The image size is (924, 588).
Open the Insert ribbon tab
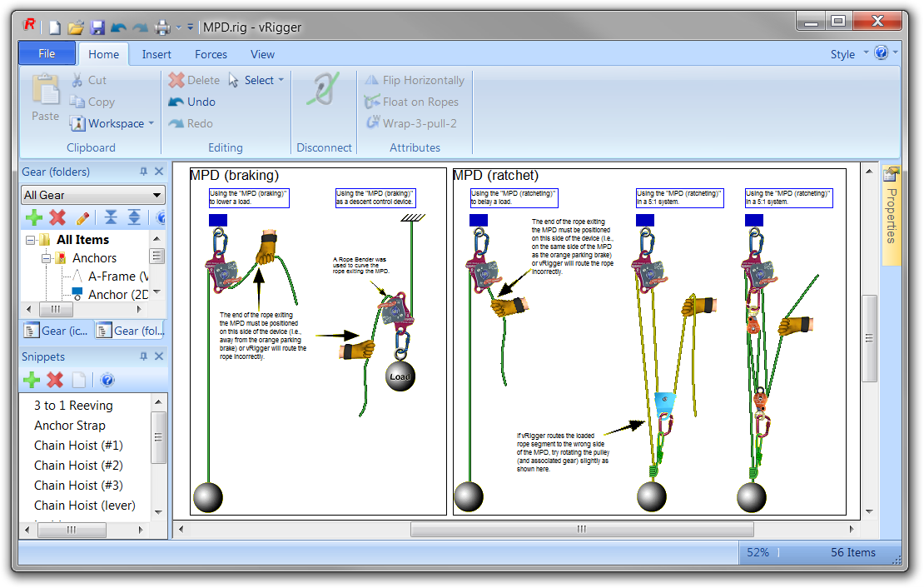click(x=156, y=54)
